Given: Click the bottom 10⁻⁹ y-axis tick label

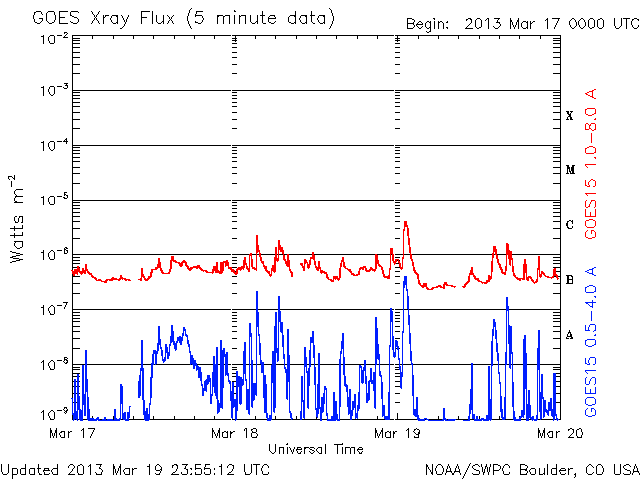Looking at the screenshot, I should pyautogui.click(x=55, y=414).
